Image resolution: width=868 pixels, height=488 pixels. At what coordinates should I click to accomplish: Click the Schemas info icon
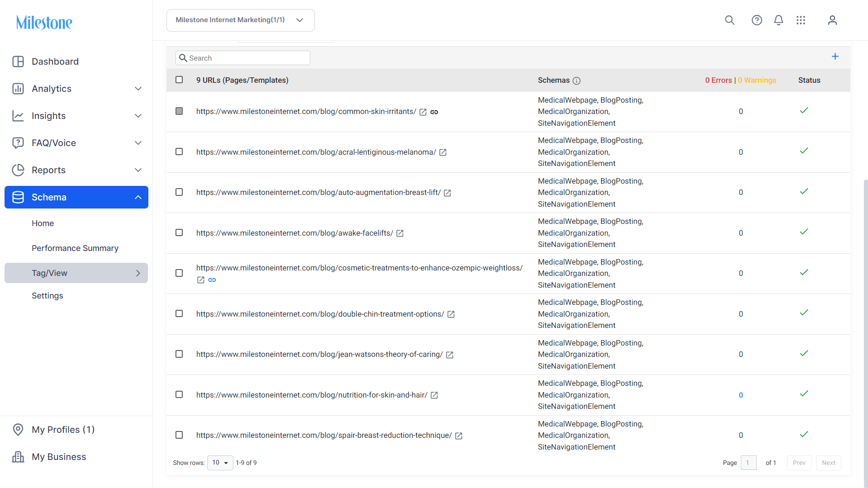[576, 81]
